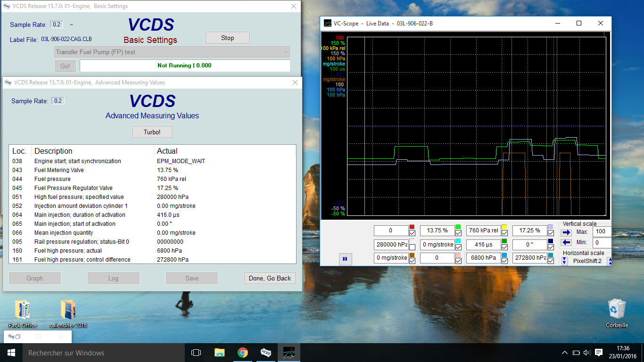
Task: Maximize the VC-Scope window
Action: [x=579, y=23]
